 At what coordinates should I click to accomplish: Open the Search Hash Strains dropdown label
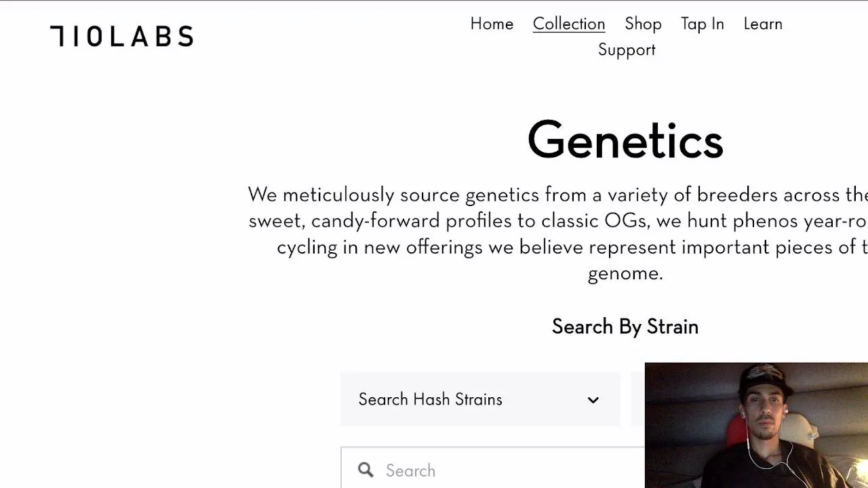click(x=430, y=399)
